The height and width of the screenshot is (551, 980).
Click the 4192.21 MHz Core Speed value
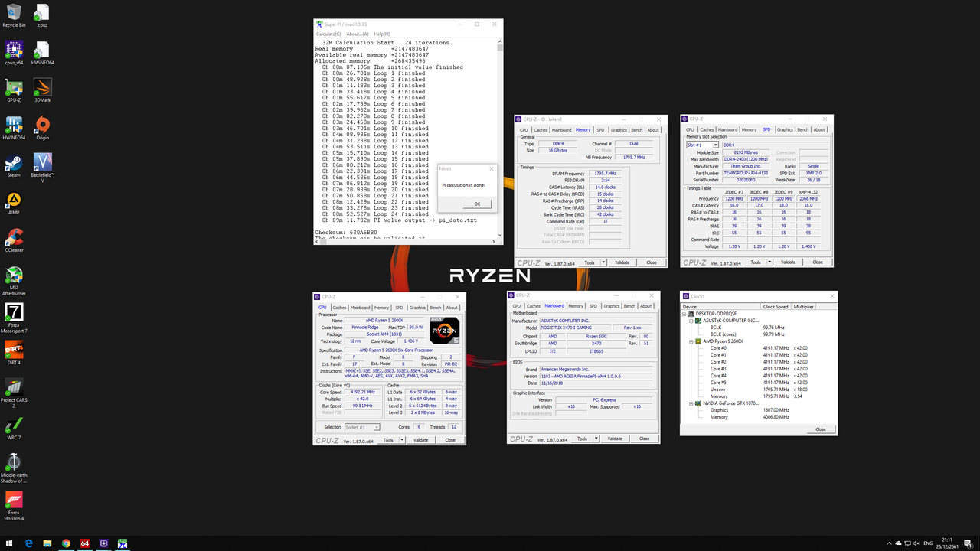[363, 391]
